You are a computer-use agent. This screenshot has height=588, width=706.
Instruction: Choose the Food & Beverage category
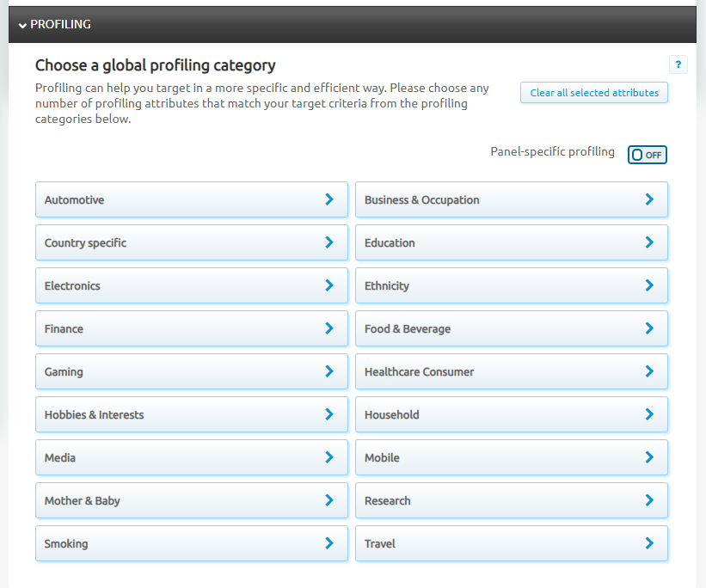coord(511,328)
